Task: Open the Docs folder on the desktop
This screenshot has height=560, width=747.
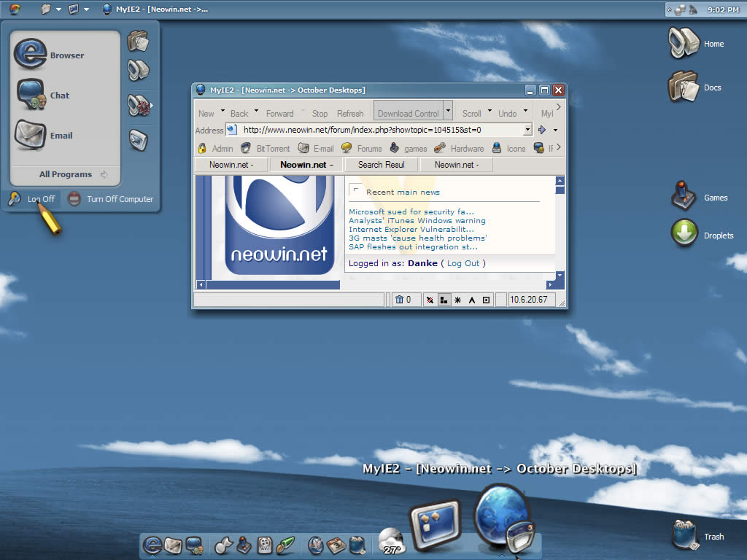Action: click(x=684, y=87)
